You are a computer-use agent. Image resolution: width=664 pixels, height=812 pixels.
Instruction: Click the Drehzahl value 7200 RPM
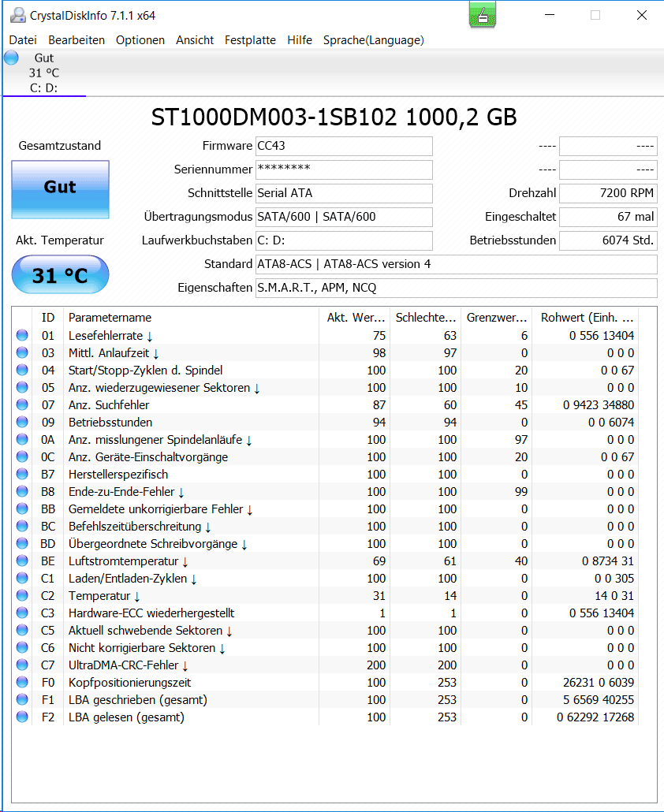tap(608, 193)
